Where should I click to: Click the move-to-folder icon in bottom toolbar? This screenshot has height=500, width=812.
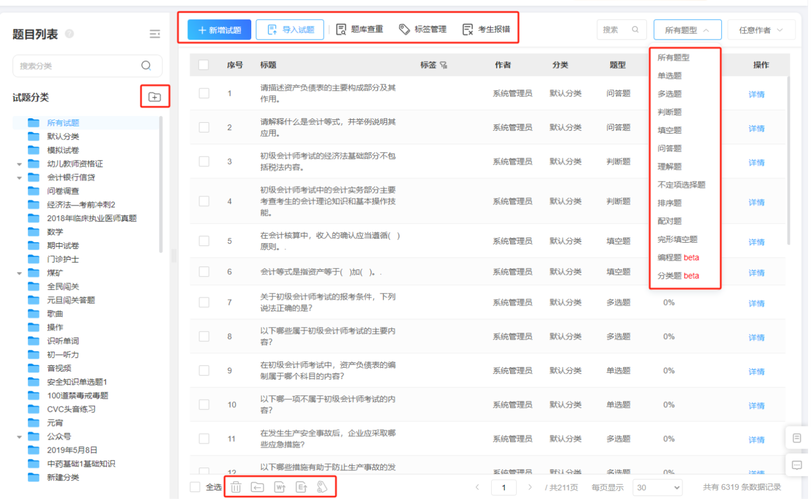pos(257,487)
